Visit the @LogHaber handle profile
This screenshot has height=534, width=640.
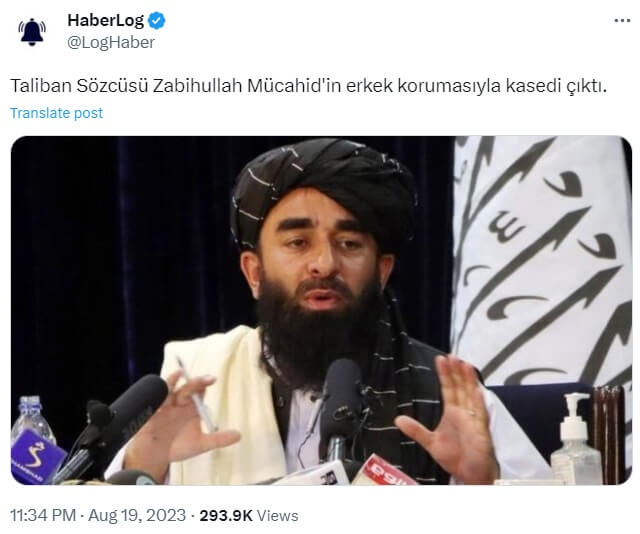[111, 42]
